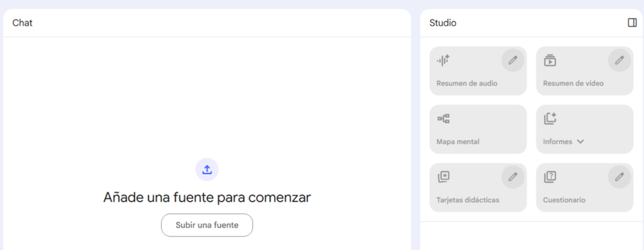This screenshot has height=250, width=644.
Task: Edit Tarjetas didácticas with pencil icon
Action: 513,177
